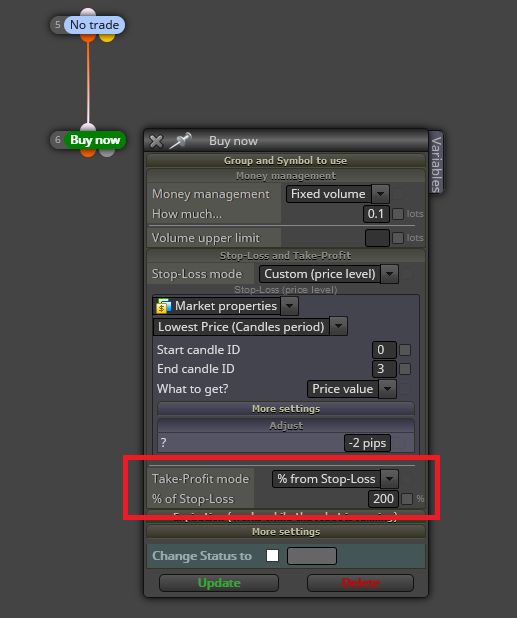Open the Take-Profit mode dropdown
The width and height of the screenshot is (517, 618).
[335, 479]
